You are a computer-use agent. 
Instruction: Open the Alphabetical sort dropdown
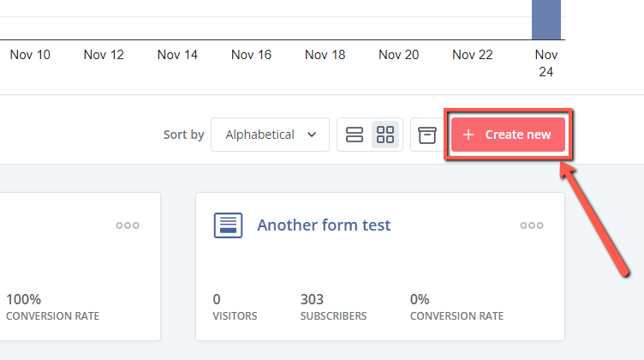(271, 135)
